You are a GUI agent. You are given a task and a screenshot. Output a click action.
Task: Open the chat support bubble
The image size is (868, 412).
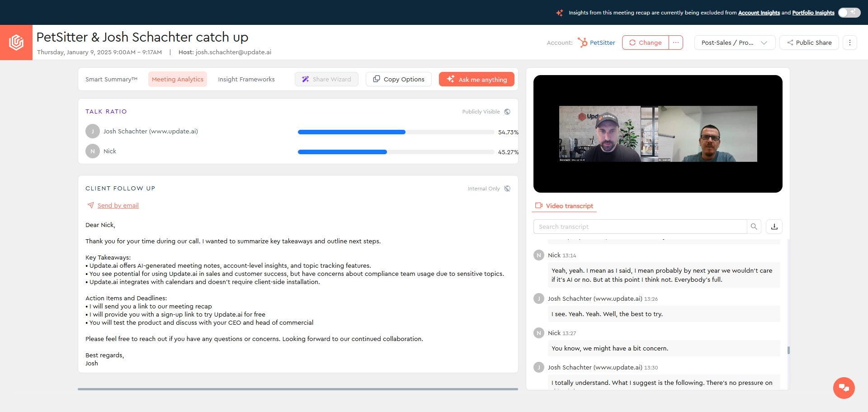844,388
